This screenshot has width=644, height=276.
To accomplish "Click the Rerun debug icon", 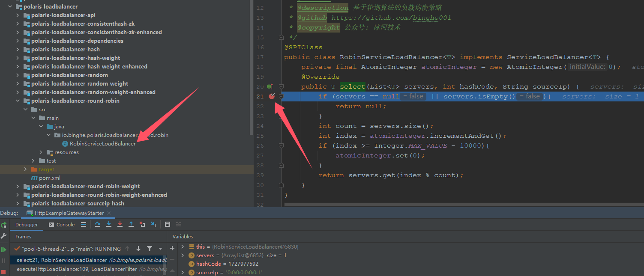I will click(x=3, y=225).
